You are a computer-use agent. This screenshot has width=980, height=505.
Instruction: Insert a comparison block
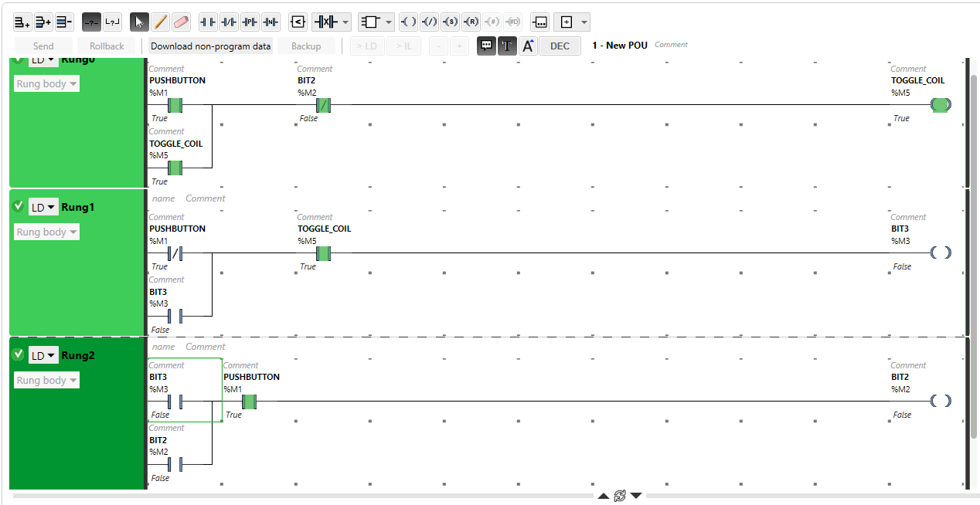tap(298, 22)
